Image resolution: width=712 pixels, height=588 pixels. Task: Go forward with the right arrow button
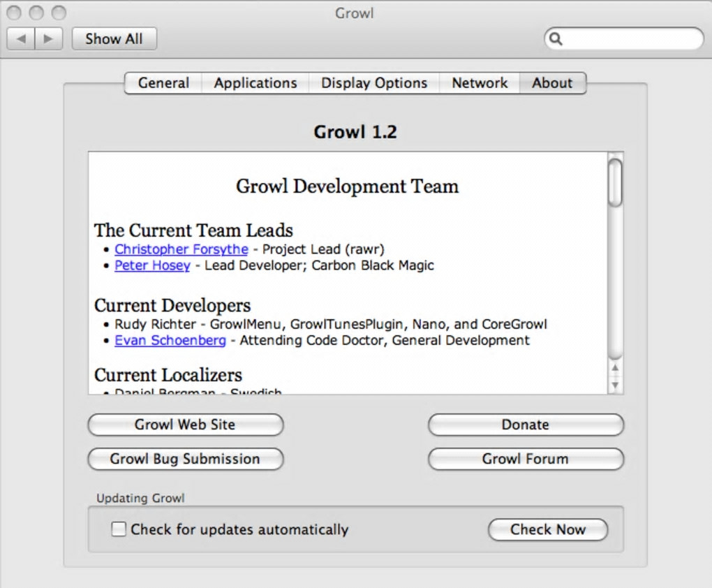pos(48,38)
